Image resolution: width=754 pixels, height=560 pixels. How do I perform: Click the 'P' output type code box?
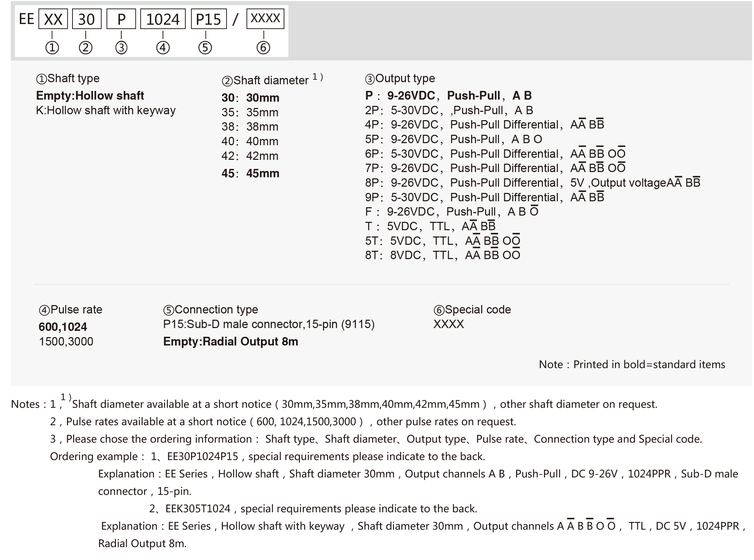121,19
